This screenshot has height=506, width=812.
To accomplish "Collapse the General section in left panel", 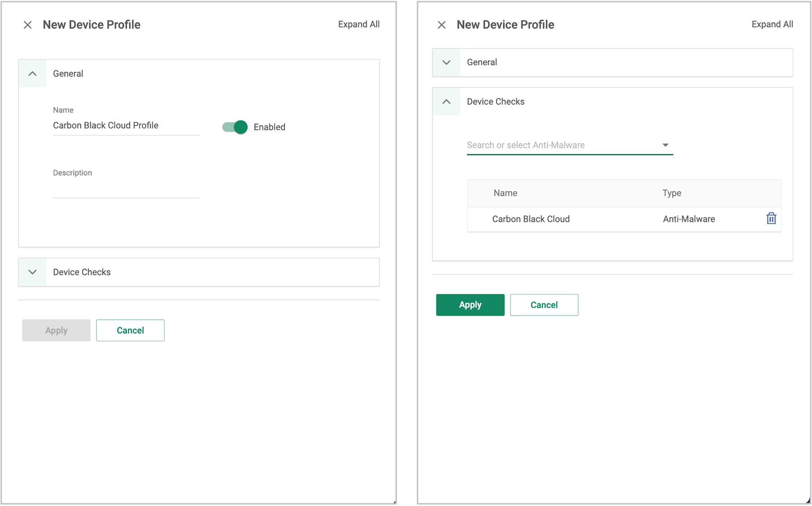I will click(32, 74).
